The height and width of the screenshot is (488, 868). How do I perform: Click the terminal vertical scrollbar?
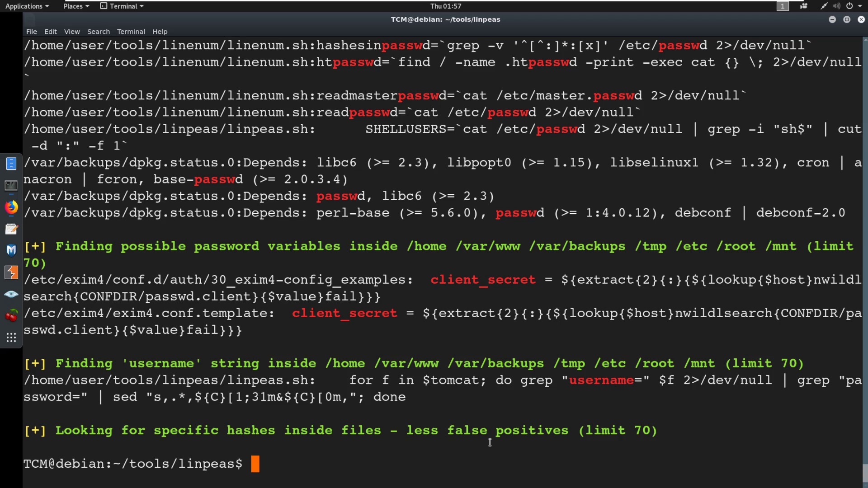pyautogui.click(x=865, y=262)
